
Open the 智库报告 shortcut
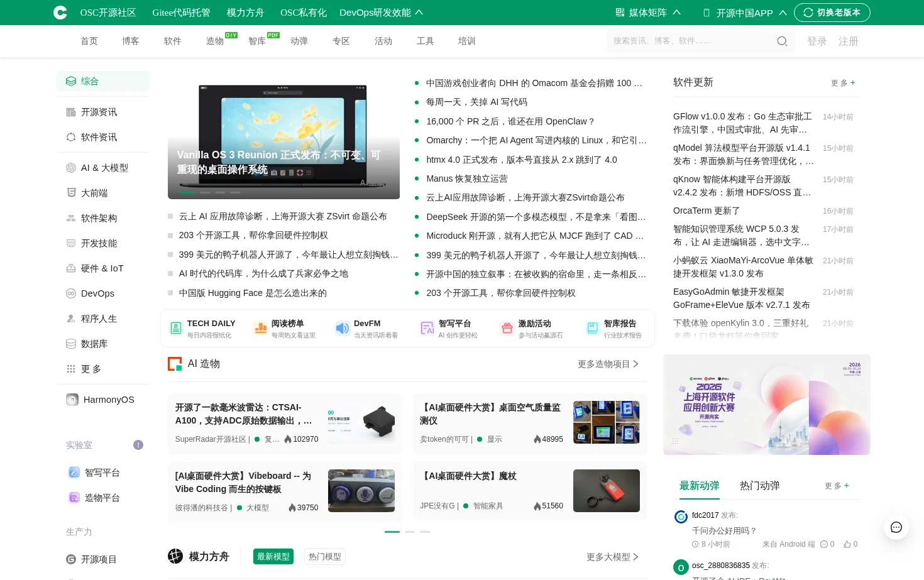[613, 329]
